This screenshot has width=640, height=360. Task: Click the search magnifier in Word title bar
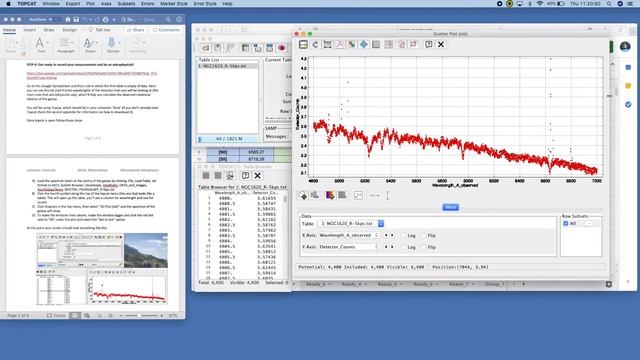coord(168,19)
